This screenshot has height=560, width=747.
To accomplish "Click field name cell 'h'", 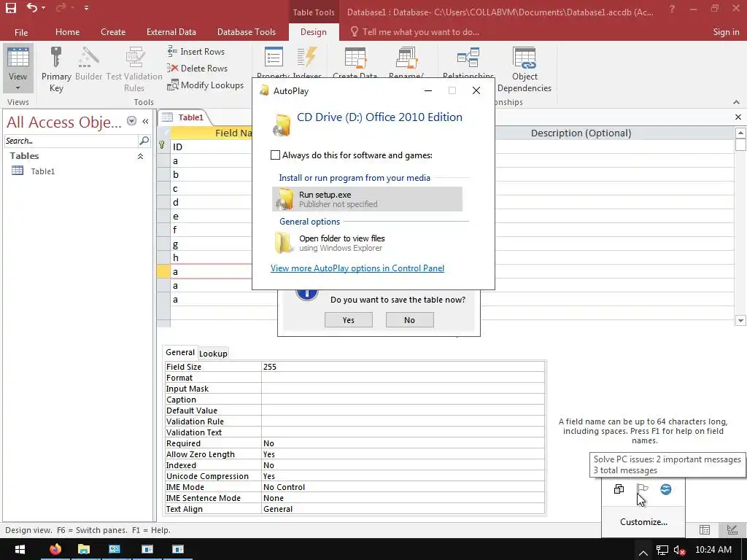I will click(212, 257).
